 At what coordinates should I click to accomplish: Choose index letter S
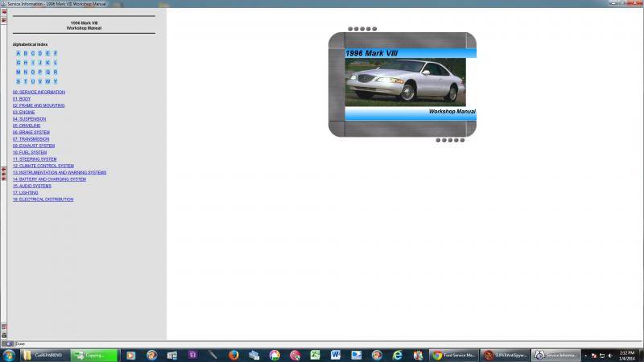[19, 81]
